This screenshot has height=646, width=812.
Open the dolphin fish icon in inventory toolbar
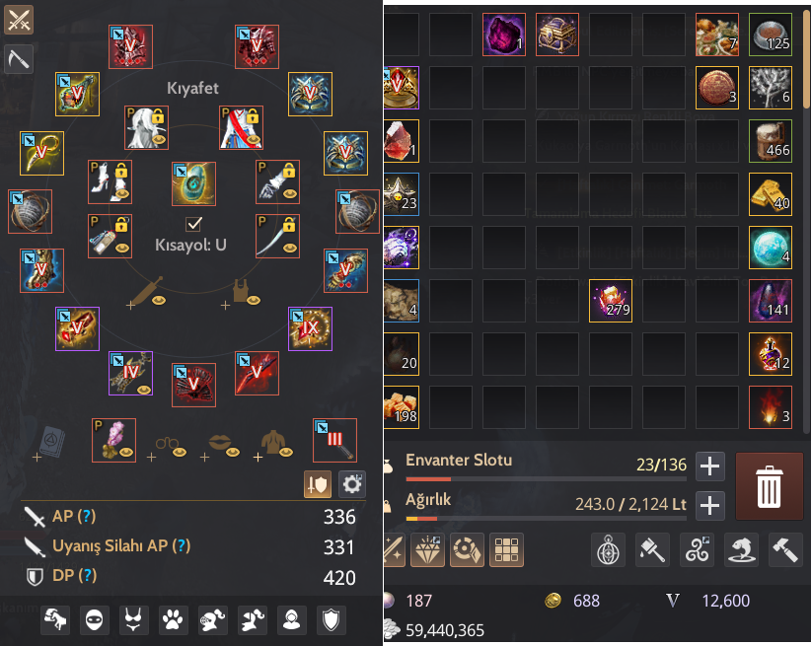pos(741,549)
